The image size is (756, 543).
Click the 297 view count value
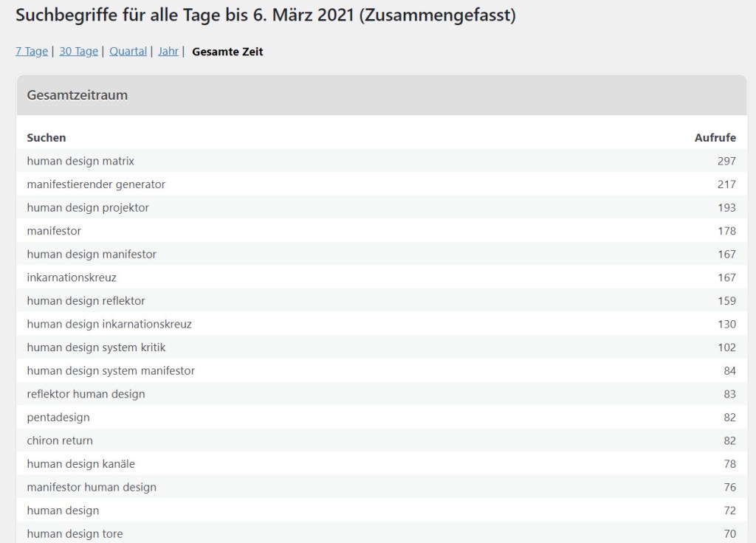coord(726,161)
